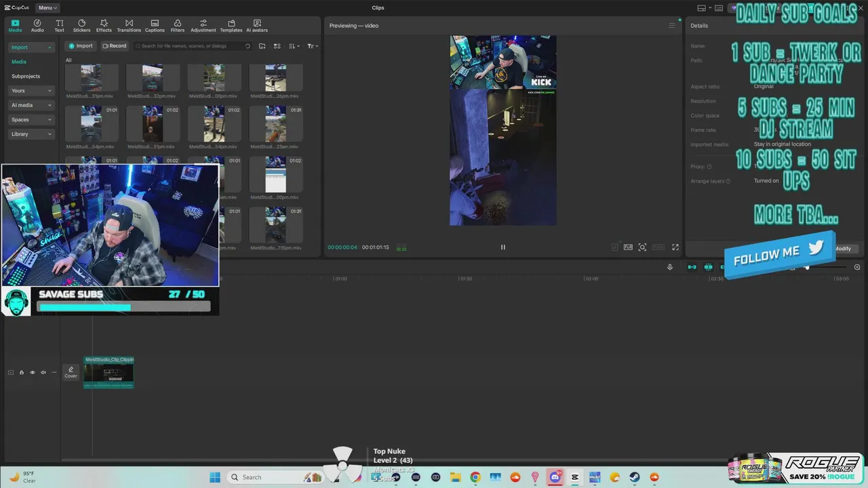868x488 pixels.
Task: Open the Templates tab
Action: coord(231,26)
